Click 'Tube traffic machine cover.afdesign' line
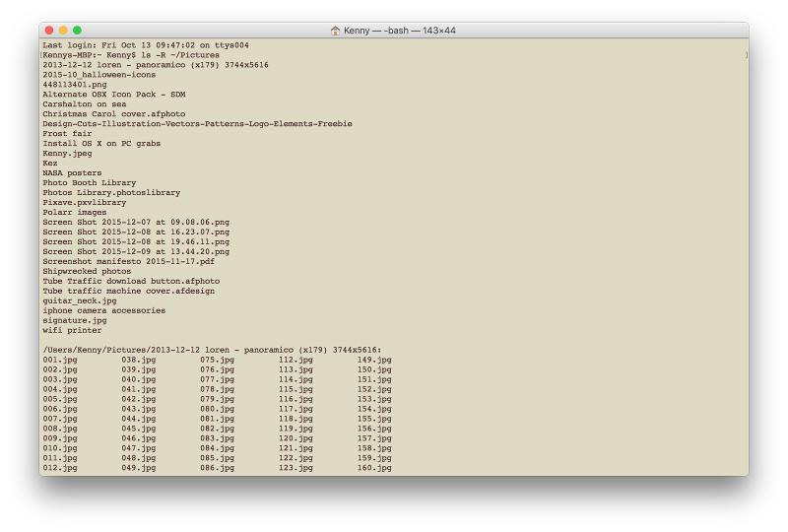 point(128,292)
